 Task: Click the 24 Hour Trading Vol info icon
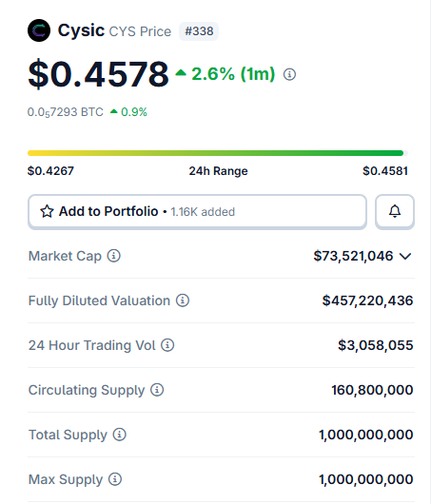[167, 345]
